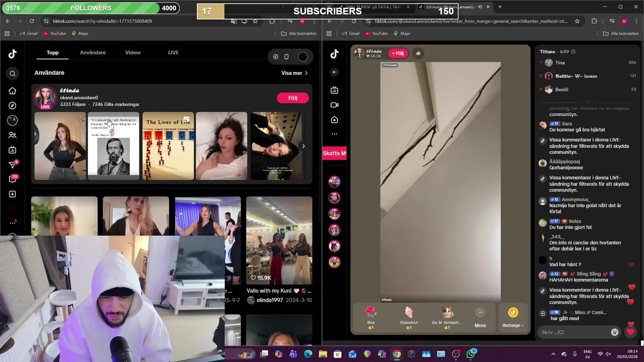Open messages paper-plane icon with badge
The height and width of the screenshot is (362, 644).
pyautogui.click(x=13, y=164)
